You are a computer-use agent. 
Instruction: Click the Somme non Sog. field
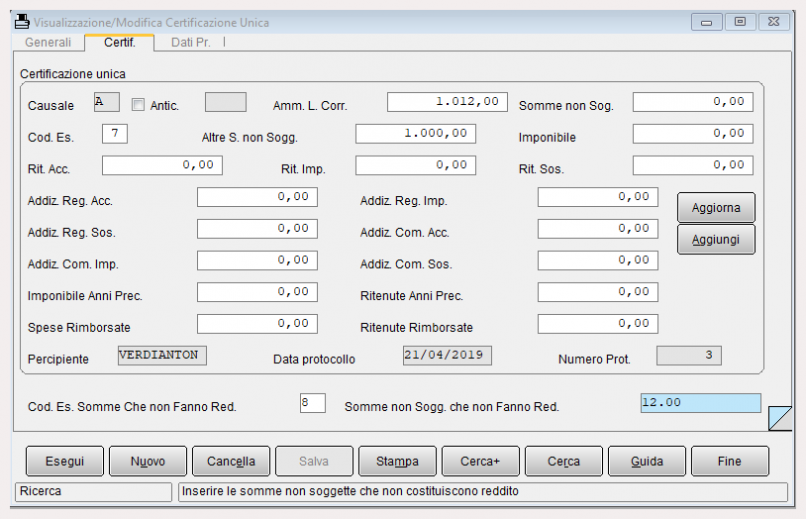coord(693,102)
